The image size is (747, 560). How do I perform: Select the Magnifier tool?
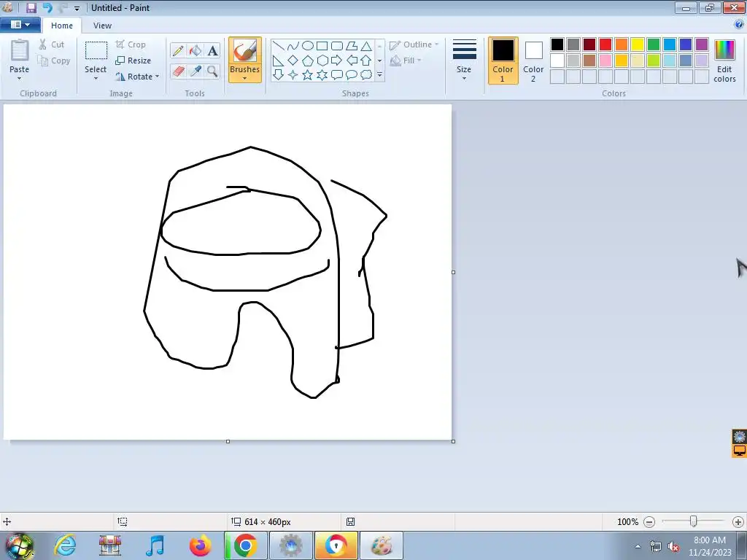tap(212, 71)
